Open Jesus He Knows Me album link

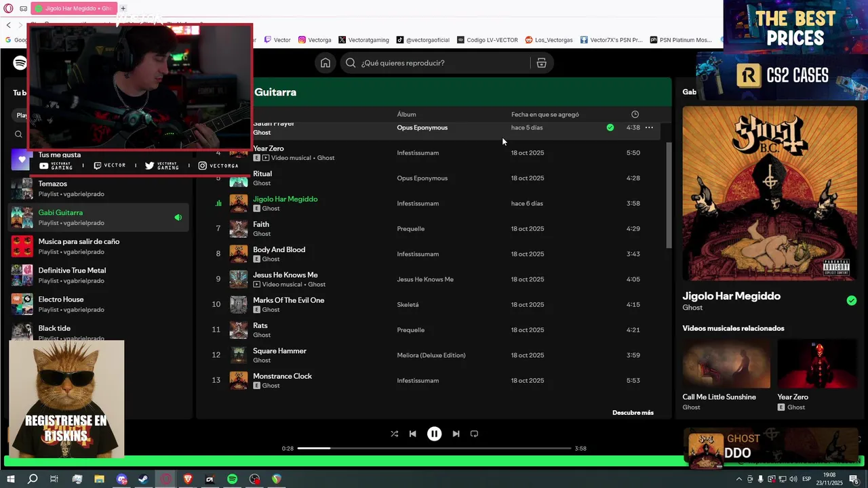tap(425, 279)
